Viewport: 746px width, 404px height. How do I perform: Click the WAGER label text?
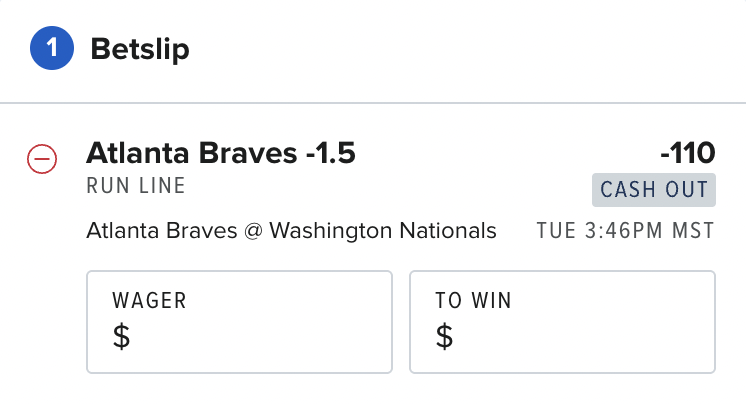click(x=149, y=301)
